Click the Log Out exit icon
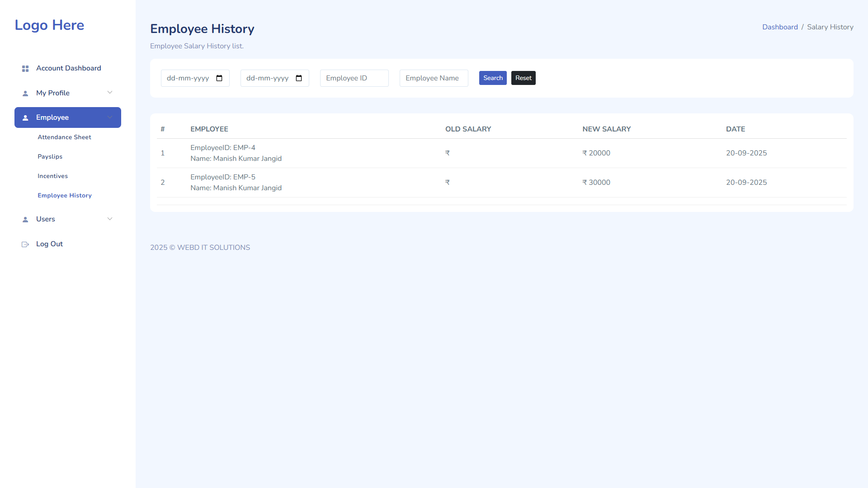 [25, 244]
